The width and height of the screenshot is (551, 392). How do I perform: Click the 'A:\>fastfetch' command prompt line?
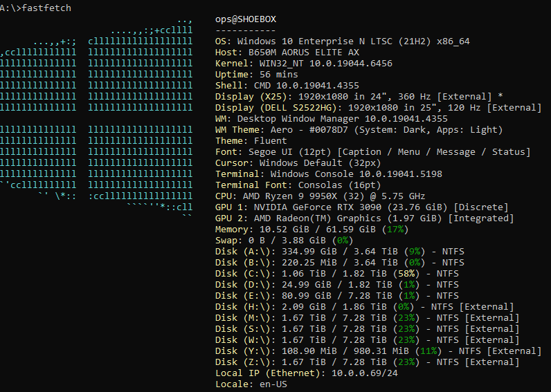tap(35, 8)
